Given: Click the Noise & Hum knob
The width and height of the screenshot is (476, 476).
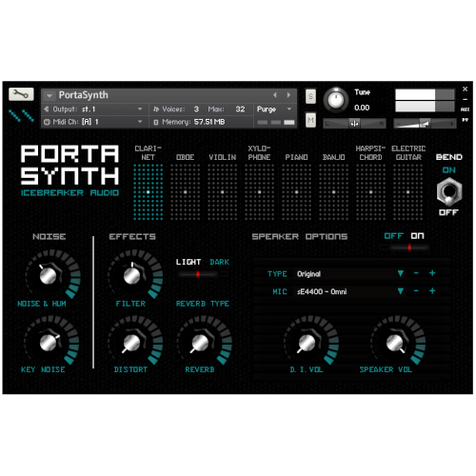Looking at the screenshot, I should click(49, 275).
